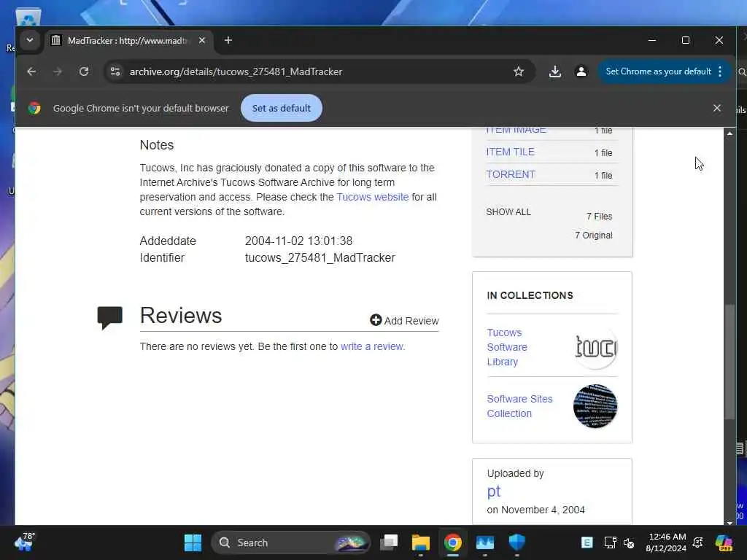The height and width of the screenshot is (560, 747).
Task: Open File Explorer from taskbar
Action: 421,542
